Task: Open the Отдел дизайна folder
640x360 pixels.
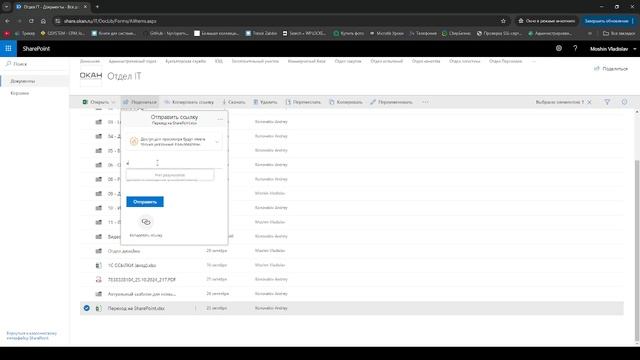Action: [124, 251]
